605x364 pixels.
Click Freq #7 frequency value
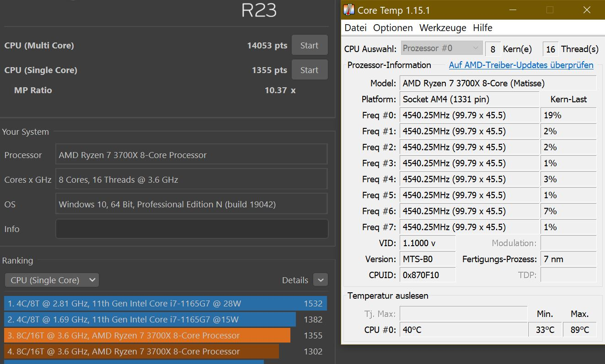click(x=469, y=227)
